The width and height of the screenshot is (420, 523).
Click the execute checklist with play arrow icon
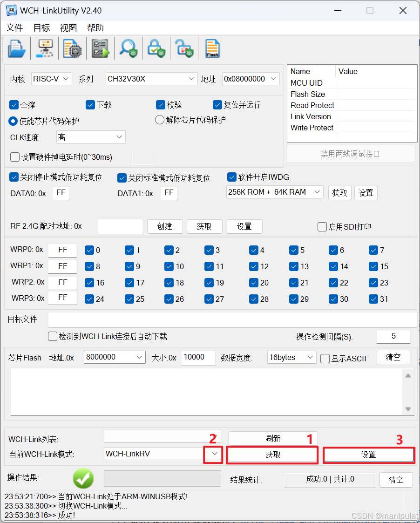101,49
